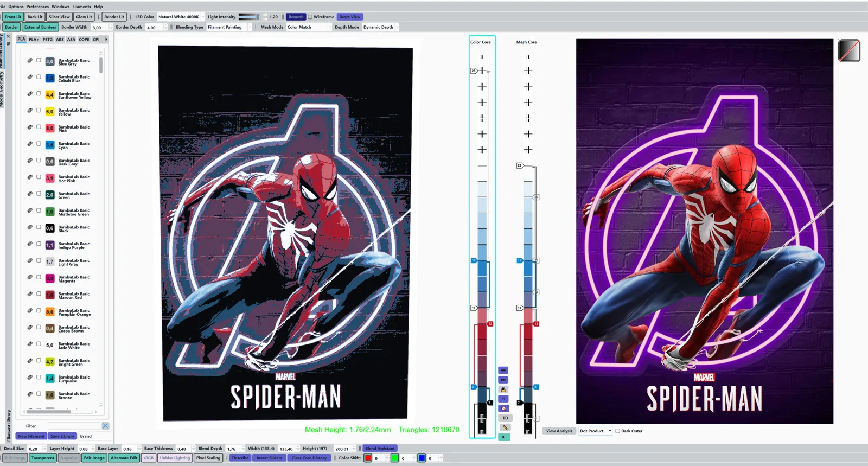Switch to the Model Geometry side tab
The image size is (868, 466).
pyautogui.click(x=2, y=89)
